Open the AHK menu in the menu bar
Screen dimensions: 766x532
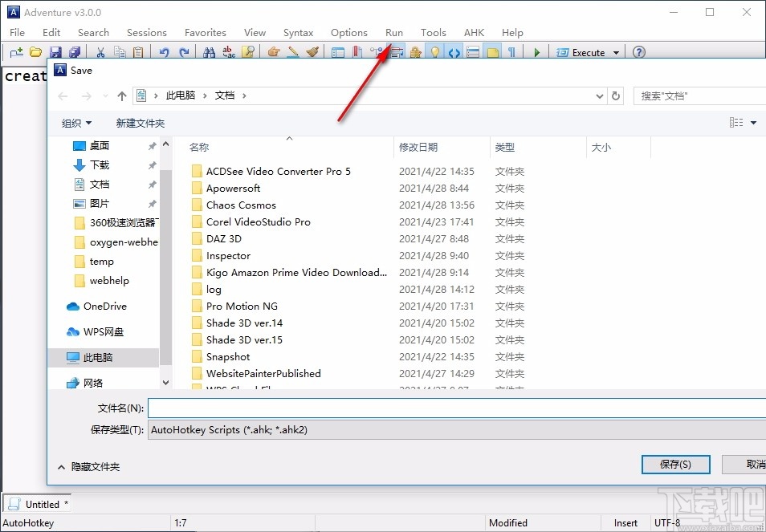[474, 33]
